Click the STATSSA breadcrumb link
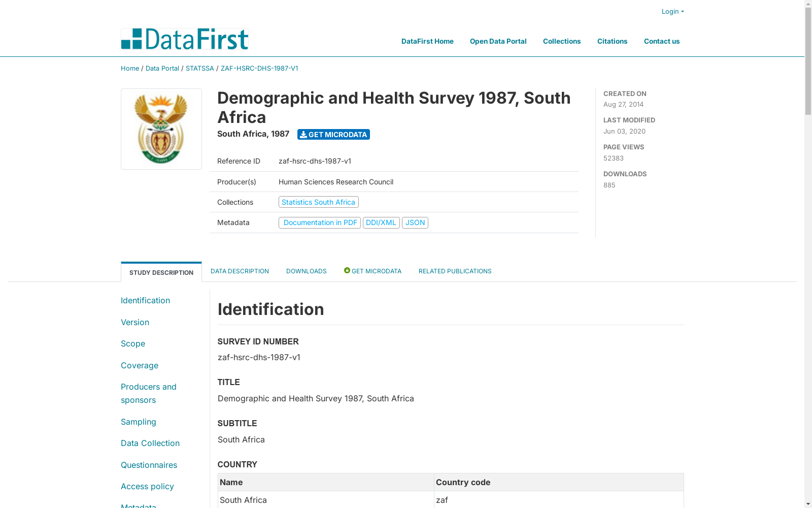The image size is (812, 508). pos(200,68)
